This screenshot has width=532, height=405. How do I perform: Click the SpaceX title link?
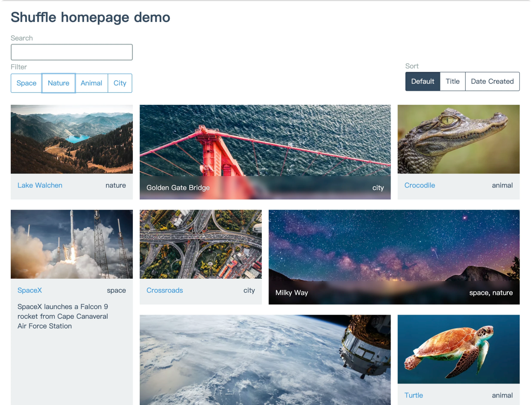pos(30,290)
